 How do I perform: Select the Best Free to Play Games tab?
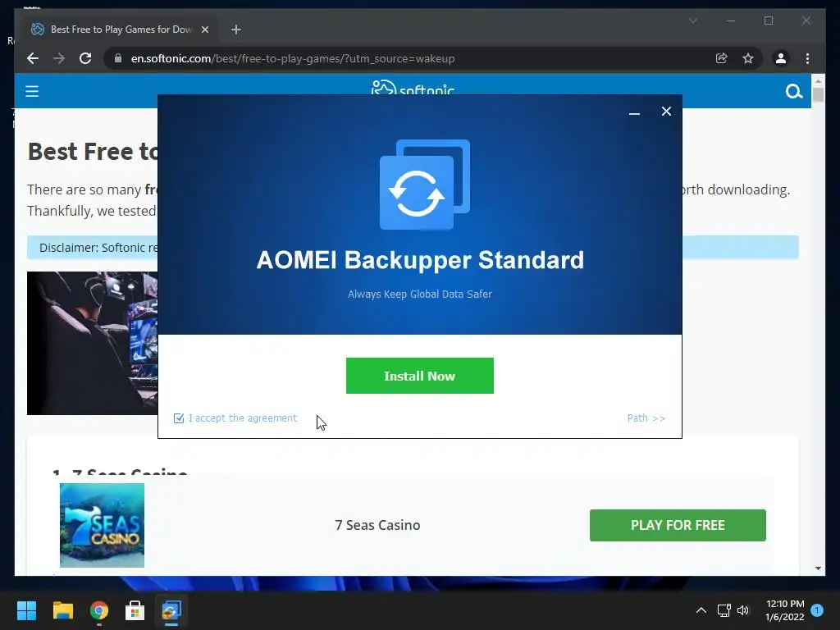(x=121, y=30)
